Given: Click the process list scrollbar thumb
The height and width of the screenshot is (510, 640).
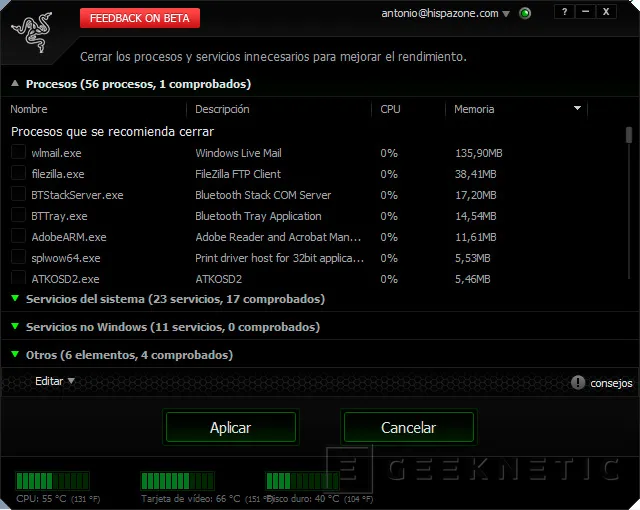Looking at the screenshot, I should tap(629, 135).
